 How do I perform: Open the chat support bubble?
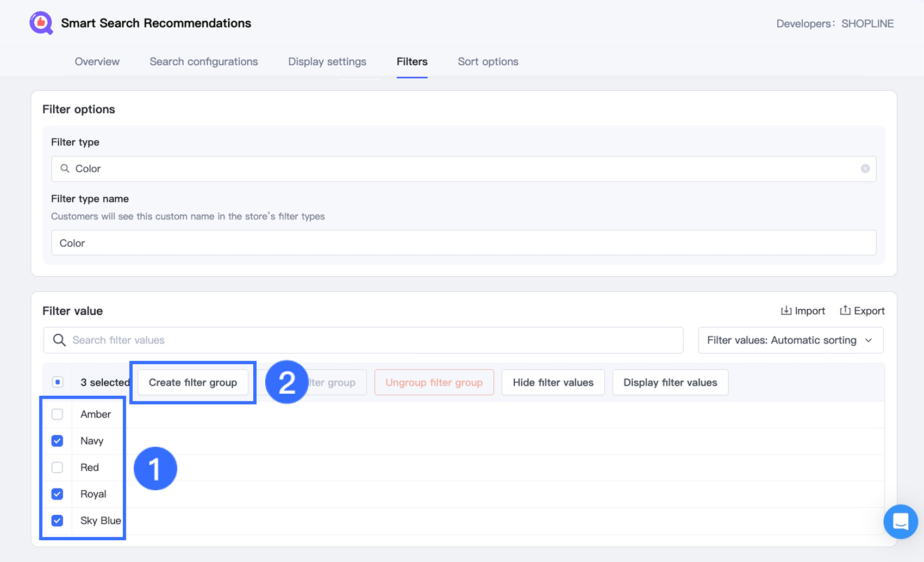click(x=900, y=521)
